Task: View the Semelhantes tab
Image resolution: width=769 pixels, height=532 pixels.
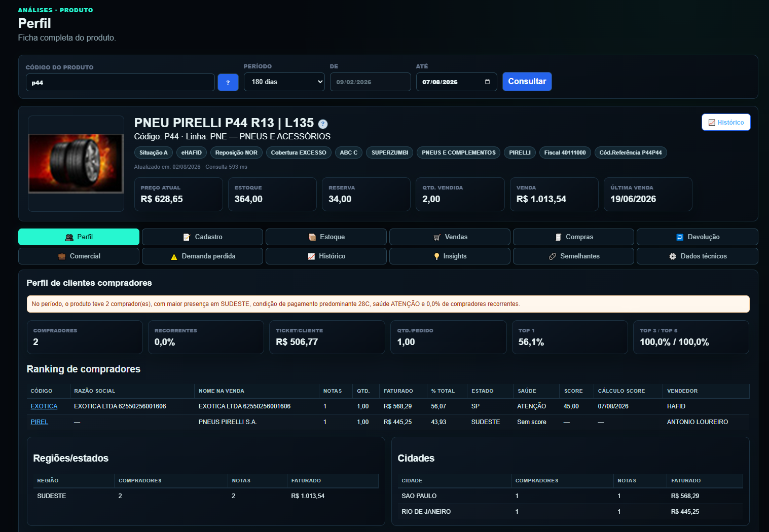Action: 573,256
